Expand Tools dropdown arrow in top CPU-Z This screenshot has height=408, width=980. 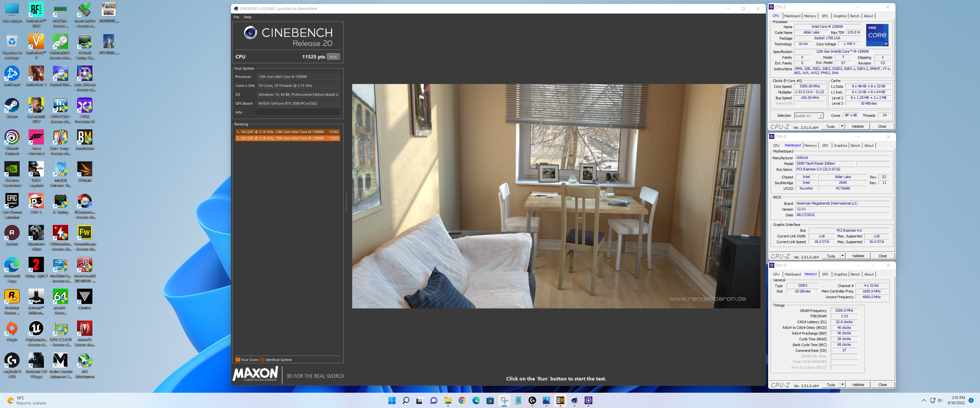[842, 126]
